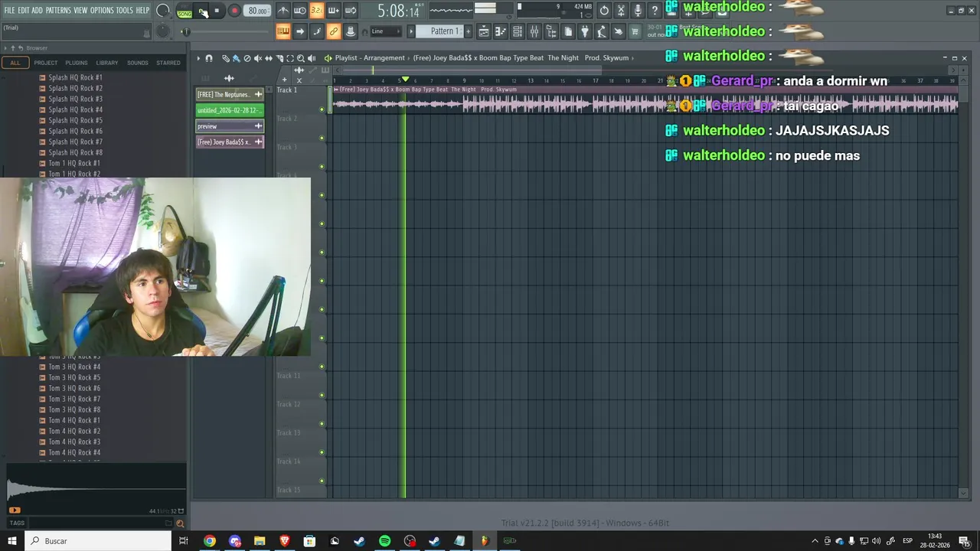The width and height of the screenshot is (980, 551).
Task: Toggle overdub blend recording icon
Action: tap(333, 11)
